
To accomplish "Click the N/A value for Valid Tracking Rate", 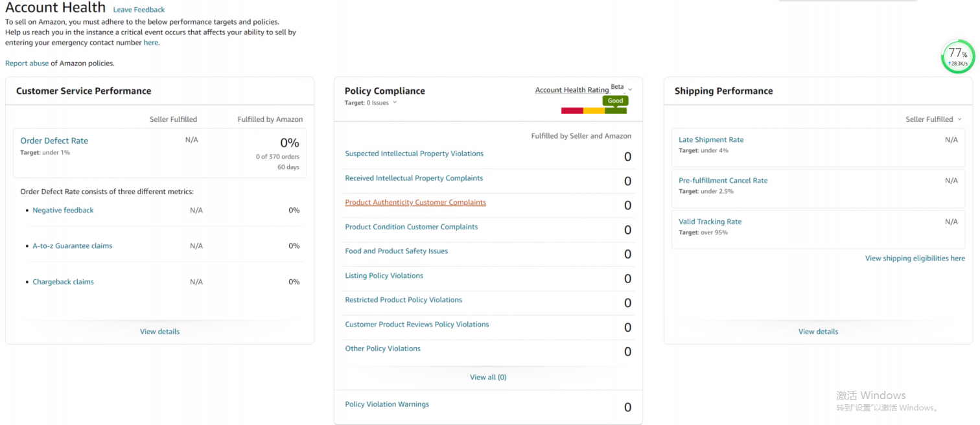I will coord(951,222).
